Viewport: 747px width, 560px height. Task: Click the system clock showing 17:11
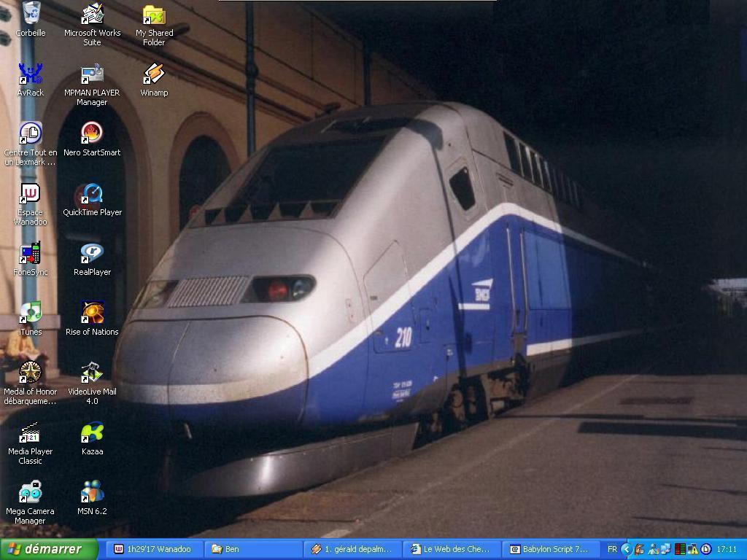727,549
